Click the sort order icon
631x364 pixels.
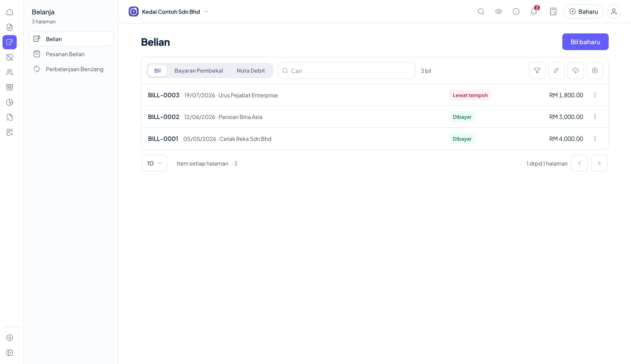[x=556, y=71]
